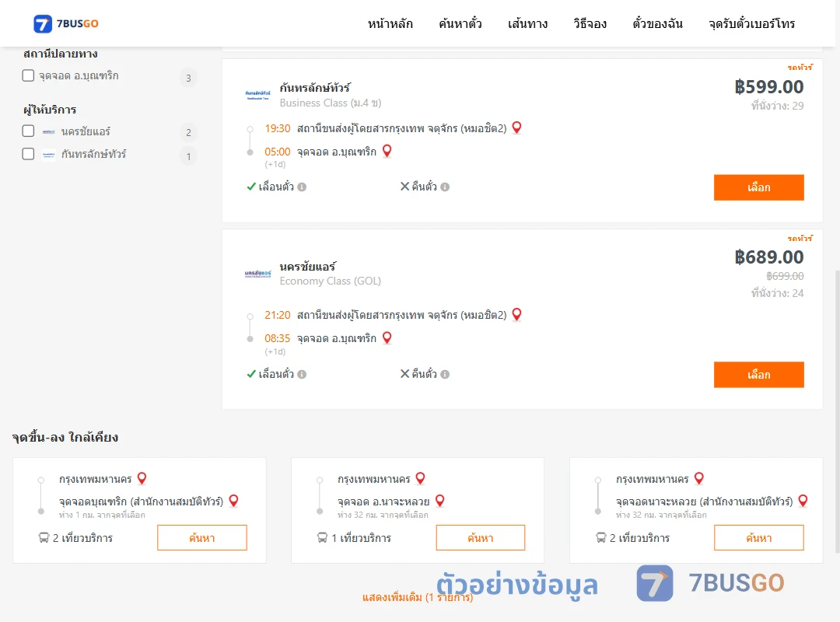The height and width of the screenshot is (622, 840).
Task: Click the ฿689.00 price
Action: 768,257
